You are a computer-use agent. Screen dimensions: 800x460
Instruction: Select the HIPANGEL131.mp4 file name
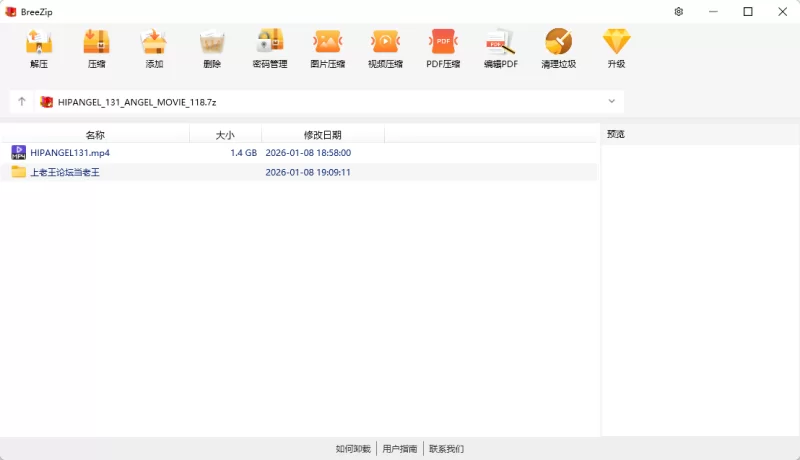point(70,152)
